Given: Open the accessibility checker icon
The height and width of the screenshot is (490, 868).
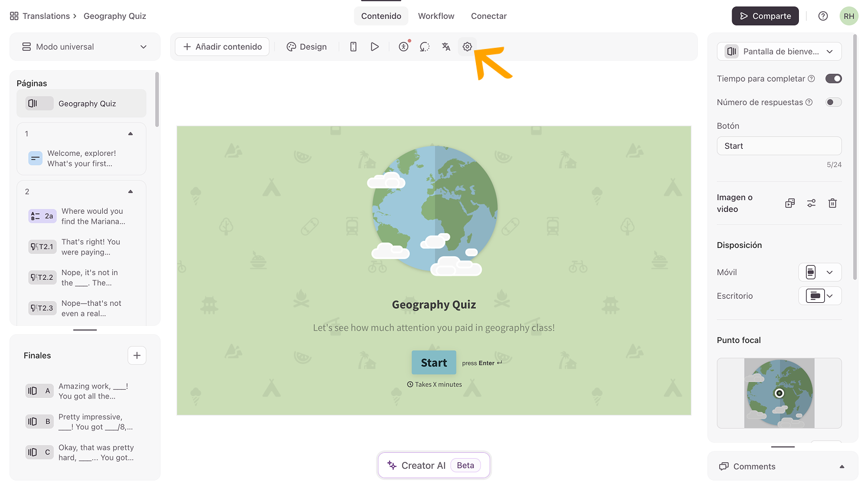Looking at the screenshot, I should click(x=404, y=47).
